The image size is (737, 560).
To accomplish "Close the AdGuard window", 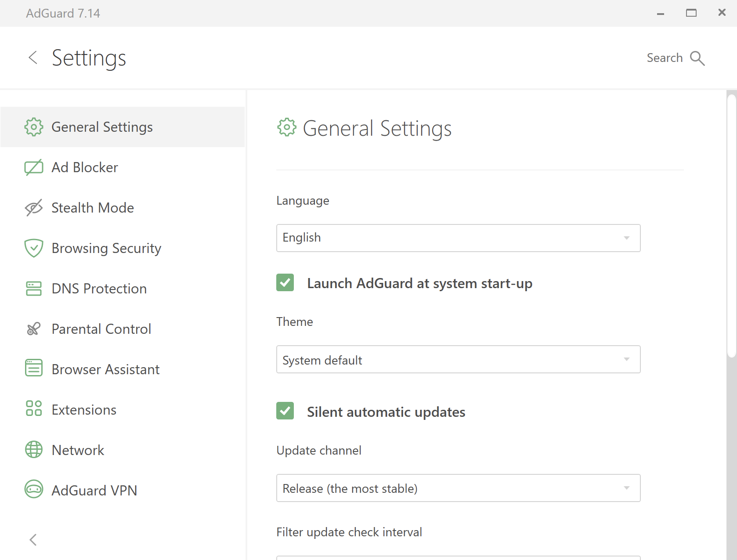I will pos(722,13).
